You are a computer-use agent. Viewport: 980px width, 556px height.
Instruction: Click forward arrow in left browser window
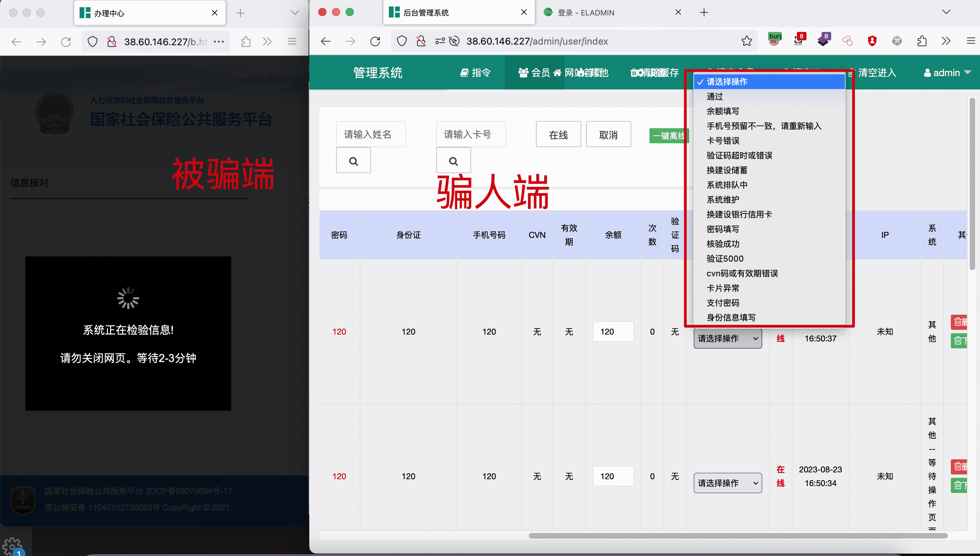[x=41, y=41]
